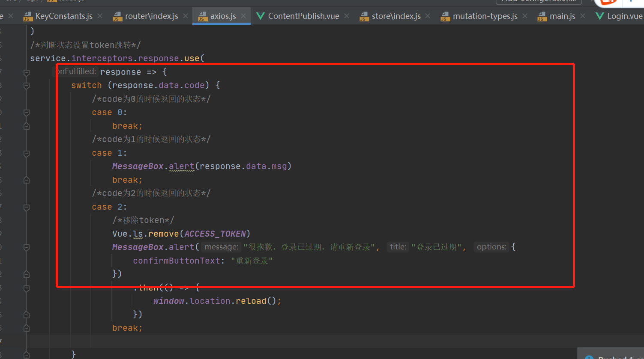This screenshot has width=644, height=359.
Task: Click the /*code为1的时候返回的状态*/ comment
Action: click(151, 139)
